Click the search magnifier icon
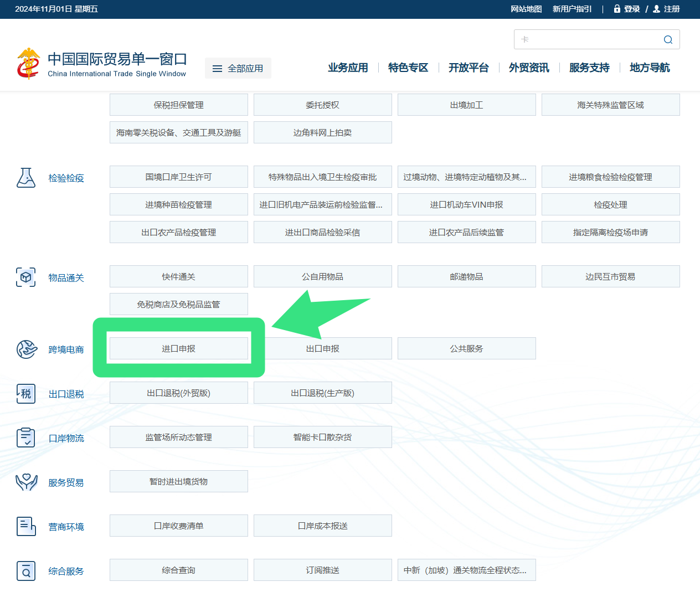 pyautogui.click(x=668, y=39)
